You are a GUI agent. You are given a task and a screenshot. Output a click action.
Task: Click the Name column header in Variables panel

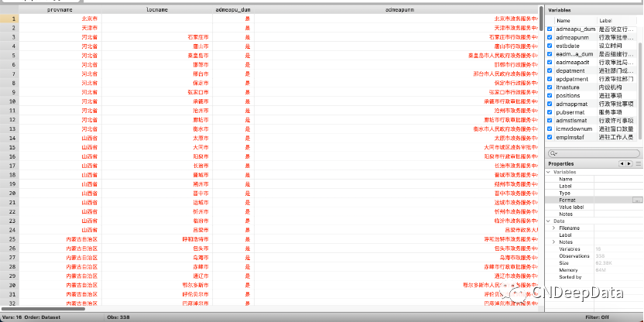pyautogui.click(x=575, y=21)
